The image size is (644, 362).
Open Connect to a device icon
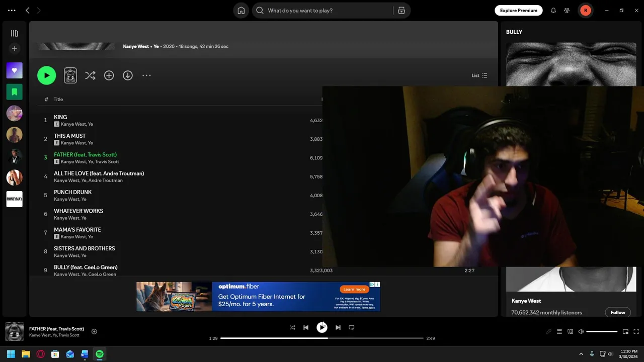[x=571, y=331]
